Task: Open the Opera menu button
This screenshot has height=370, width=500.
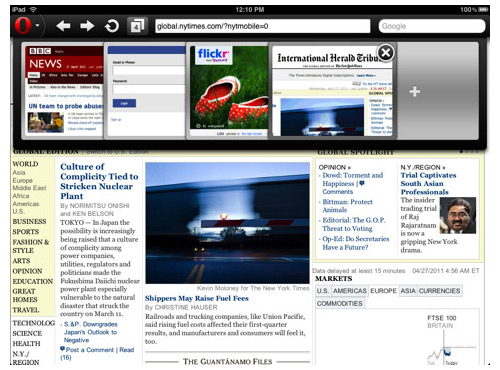Action: pyautogui.click(x=23, y=26)
